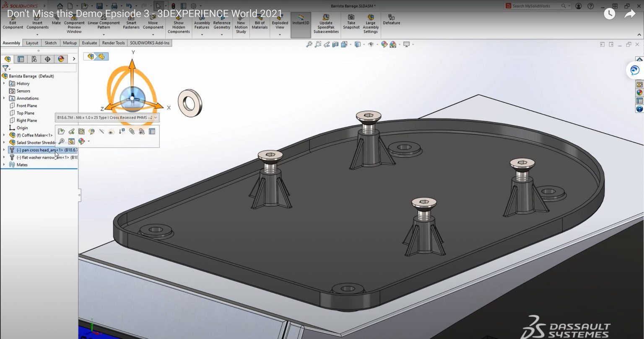Click Zoom to Fit in heads-up toolbar
Image resolution: width=644 pixels, height=339 pixels.
click(309, 44)
